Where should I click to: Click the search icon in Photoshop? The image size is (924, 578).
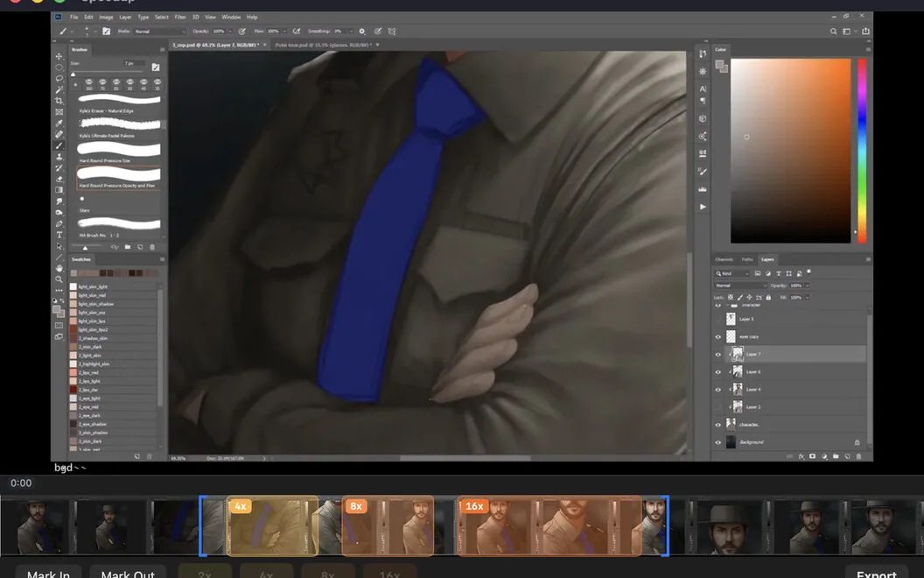pyautogui.click(x=833, y=32)
